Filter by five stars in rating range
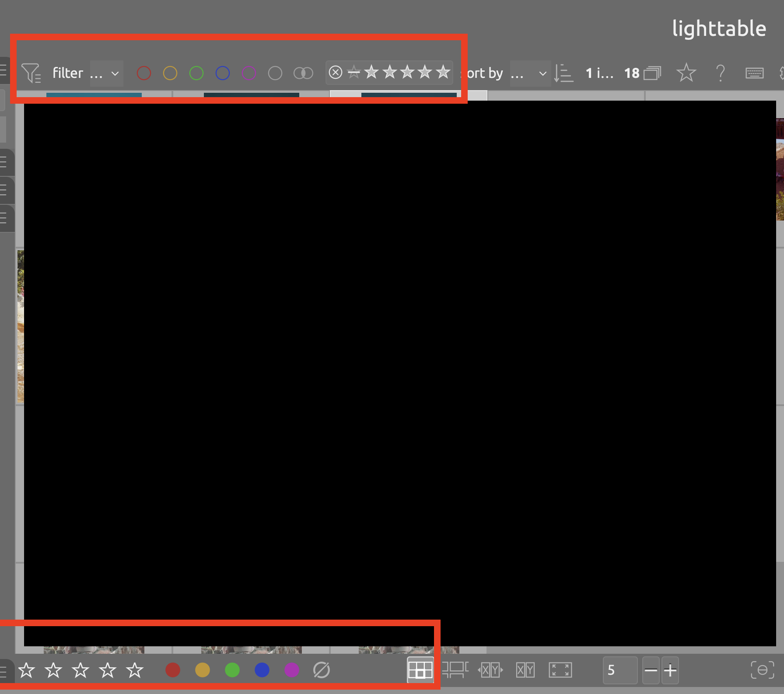The width and height of the screenshot is (784, 694). (443, 72)
